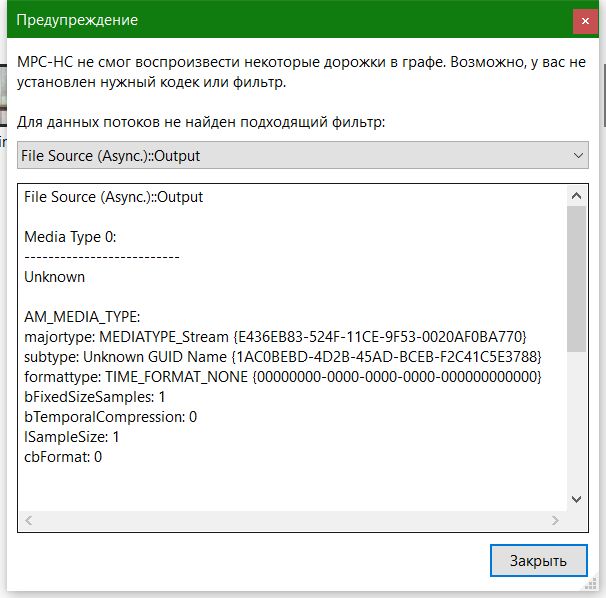Click the Предупреждение title text
This screenshot has width=606, height=598.
[x=77, y=20]
